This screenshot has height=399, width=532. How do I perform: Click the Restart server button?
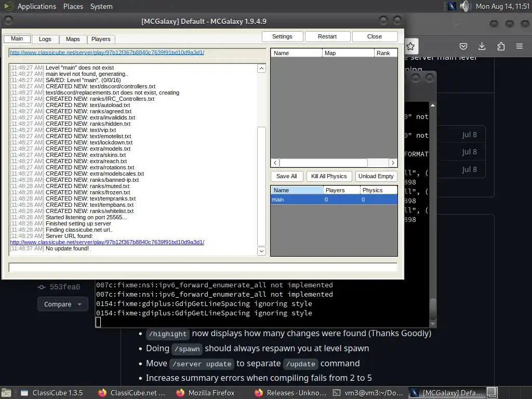click(x=327, y=36)
